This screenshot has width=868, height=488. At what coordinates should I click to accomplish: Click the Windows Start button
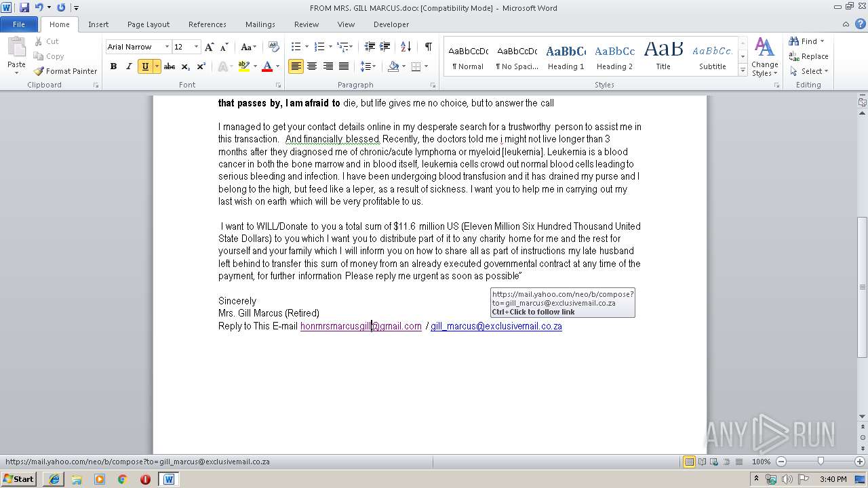(18, 479)
